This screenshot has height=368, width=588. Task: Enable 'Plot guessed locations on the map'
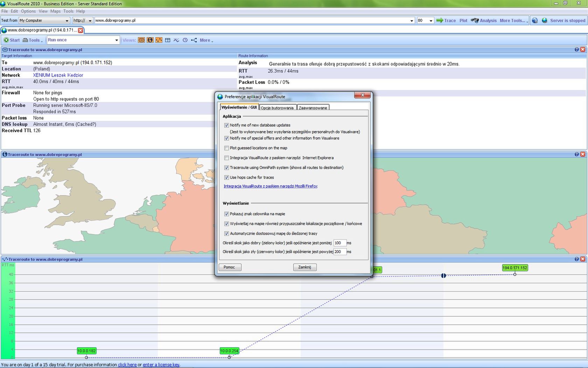pyautogui.click(x=226, y=148)
